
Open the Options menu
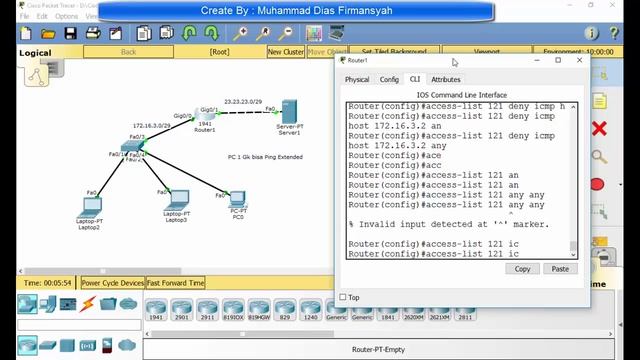pyautogui.click(x=67, y=16)
